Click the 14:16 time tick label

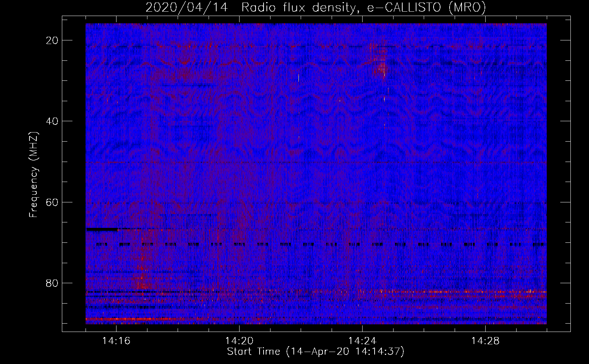(x=116, y=341)
